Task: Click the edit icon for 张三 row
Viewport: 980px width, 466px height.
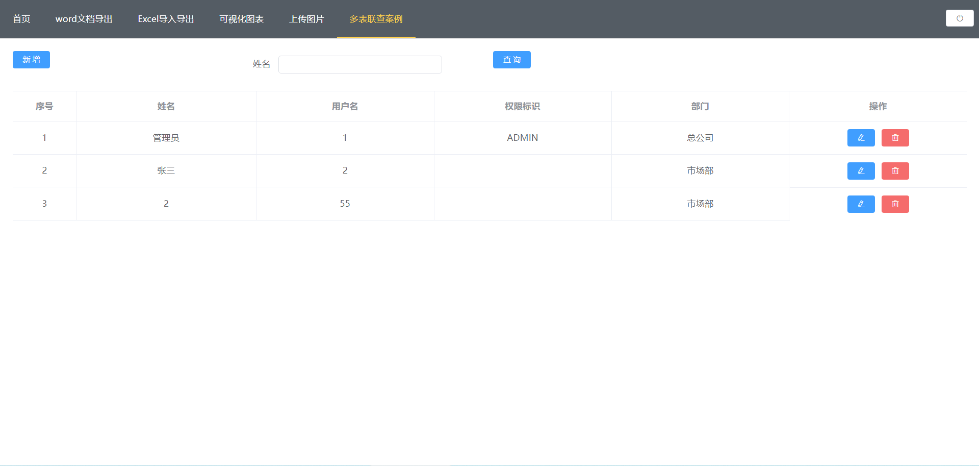Action: [861, 170]
